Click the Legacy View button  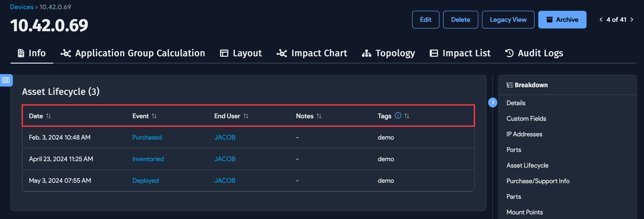point(508,20)
